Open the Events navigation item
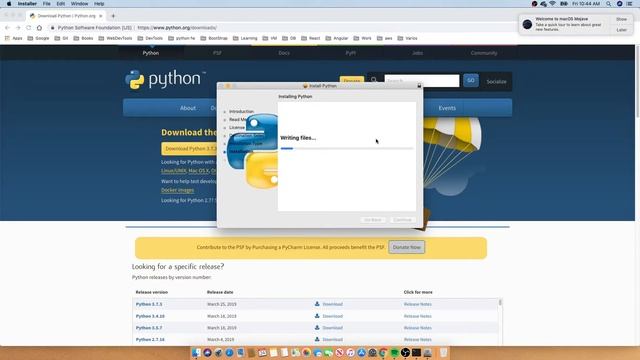This screenshot has height=360, width=640. click(x=447, y=108)
